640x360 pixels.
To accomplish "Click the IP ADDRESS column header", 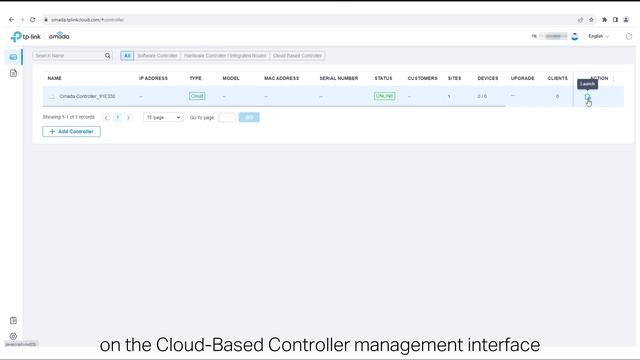I will click(153, 78).
